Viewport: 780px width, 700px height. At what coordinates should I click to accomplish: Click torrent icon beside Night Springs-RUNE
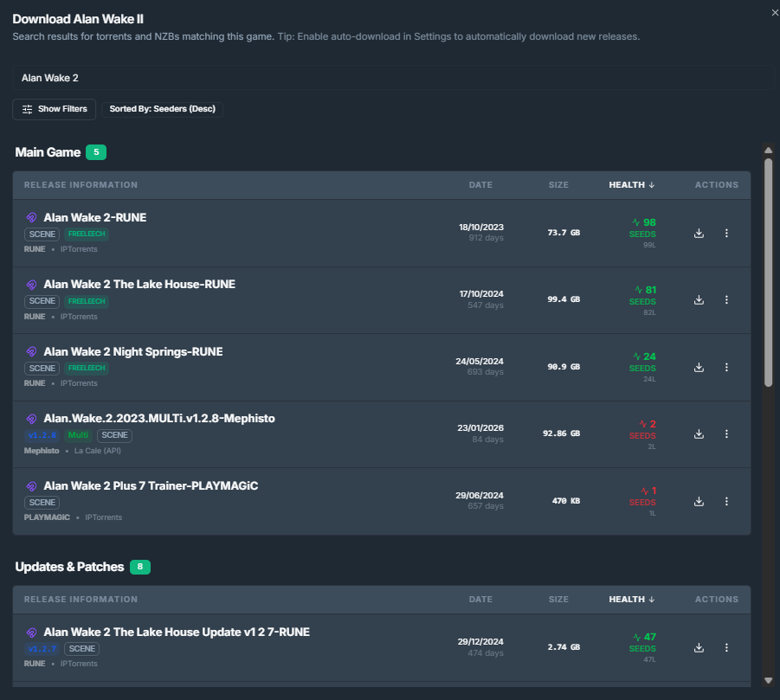pyautogui.click(x=31, y=351)
